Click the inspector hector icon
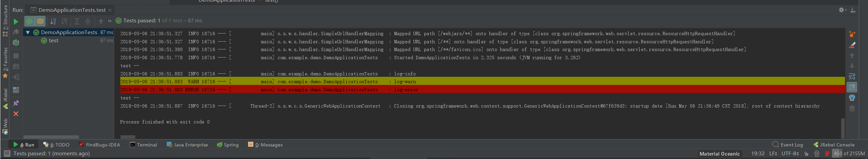The height and width of the screenshot is (159, 868). 817,154
